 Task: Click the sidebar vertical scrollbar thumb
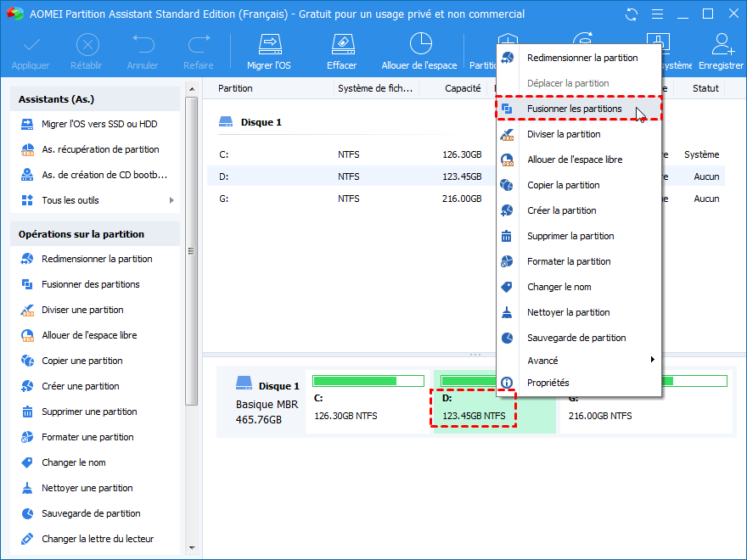192,251
